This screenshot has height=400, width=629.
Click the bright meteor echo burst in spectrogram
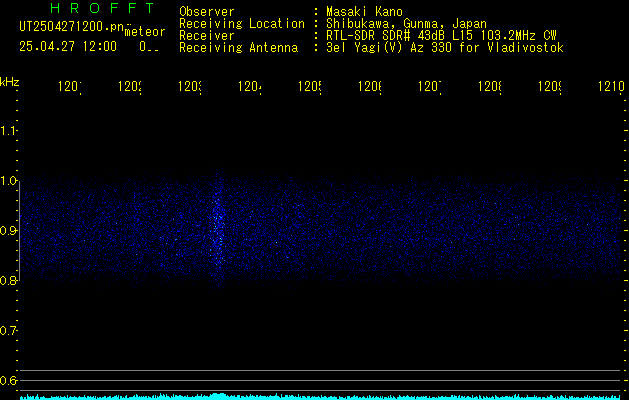pyautogui.click(x=218, y=227)
